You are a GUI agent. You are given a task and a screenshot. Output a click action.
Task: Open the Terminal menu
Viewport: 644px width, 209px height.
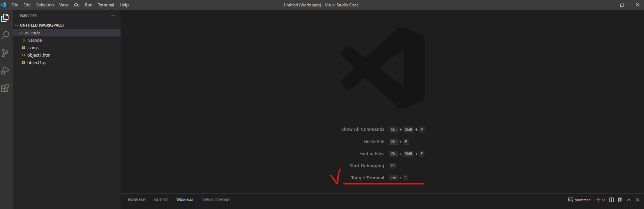pyautogui.click(x=106, y=5)
